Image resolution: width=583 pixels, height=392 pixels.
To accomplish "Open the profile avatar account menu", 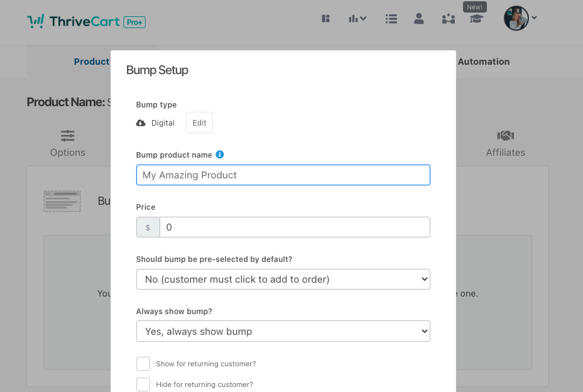I will [x=520, y=18].
